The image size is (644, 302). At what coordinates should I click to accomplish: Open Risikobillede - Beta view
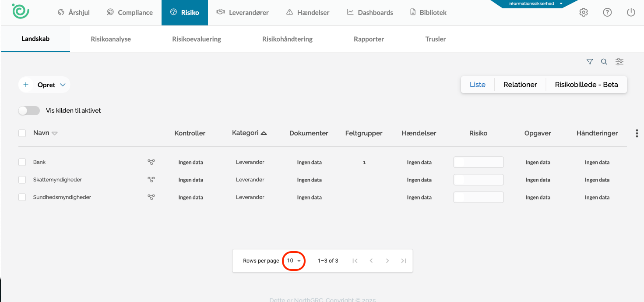pyautogui.click(x=586, y=85)
